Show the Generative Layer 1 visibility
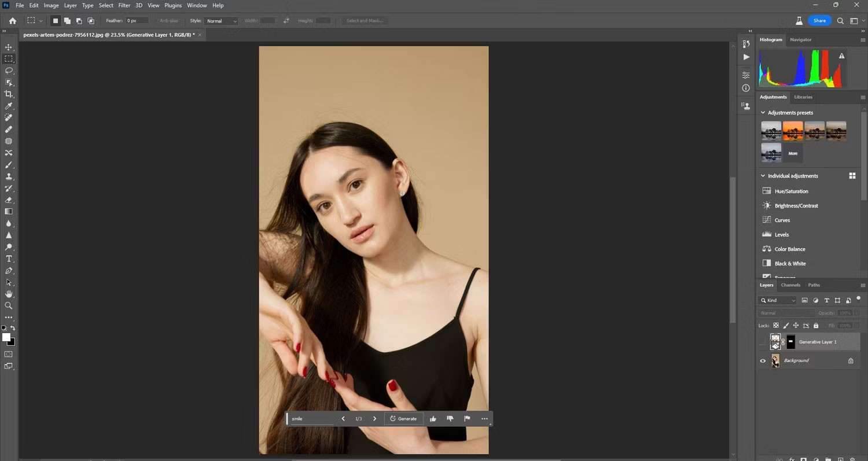Viewport: 868px width, 461px height. [x=763, y=342]
